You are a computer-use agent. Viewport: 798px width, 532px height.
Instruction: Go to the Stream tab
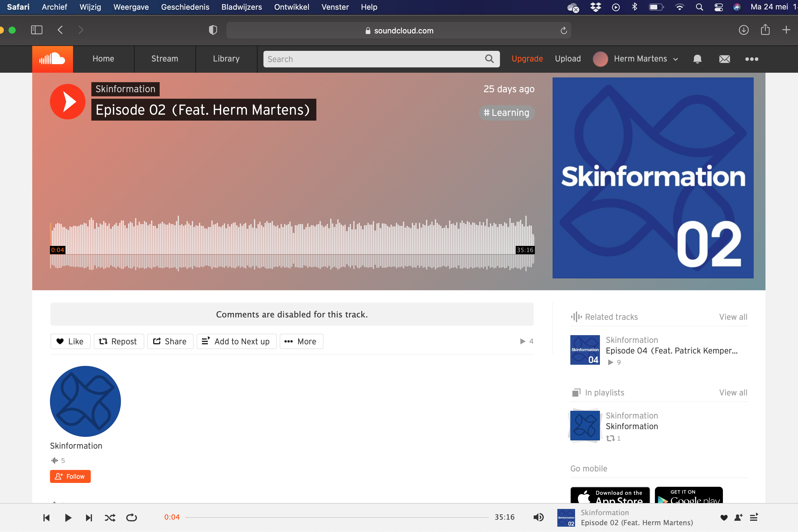pyautogui.click(x=165, y=59)
